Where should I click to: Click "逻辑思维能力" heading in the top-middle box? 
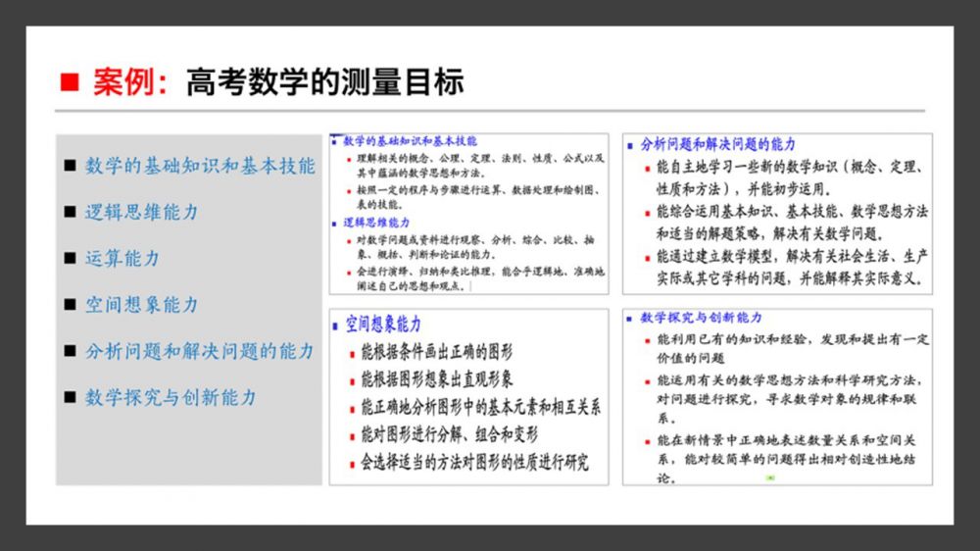377,224
